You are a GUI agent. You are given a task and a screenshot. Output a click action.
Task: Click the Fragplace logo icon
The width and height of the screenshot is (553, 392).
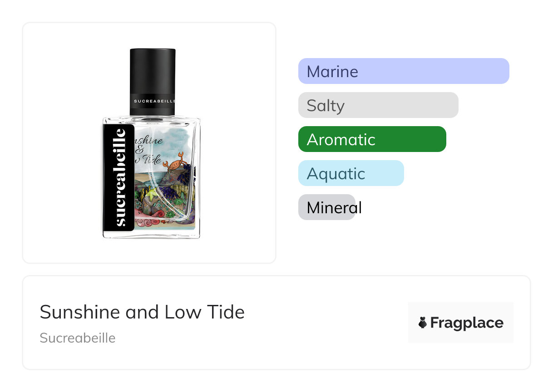coord(423,323)
